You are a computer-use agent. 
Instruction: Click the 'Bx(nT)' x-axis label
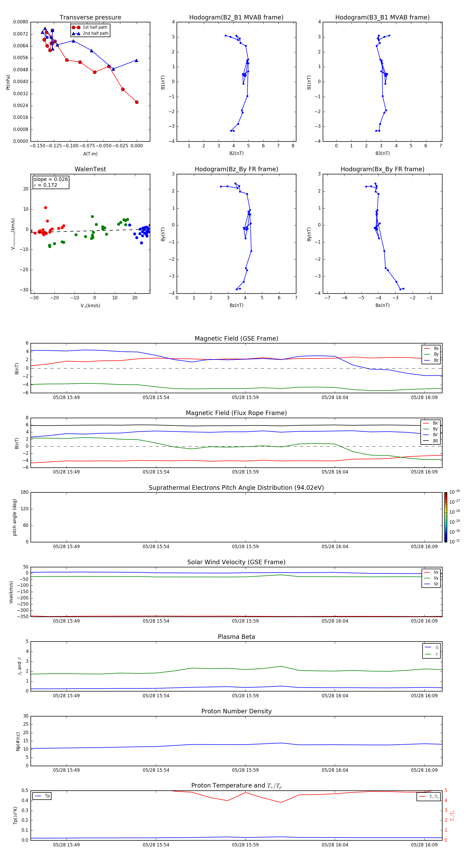pyautogui.click(x=382, y=305)
